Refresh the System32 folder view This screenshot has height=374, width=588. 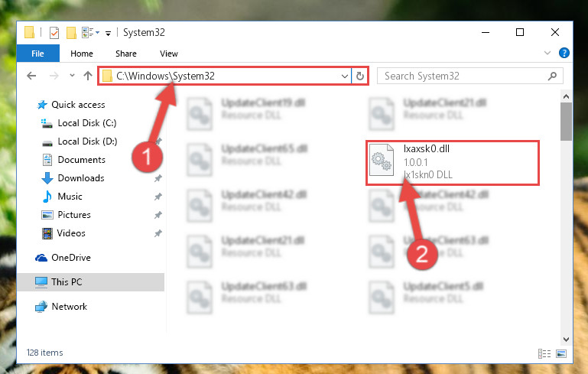(x=360, y=76)
